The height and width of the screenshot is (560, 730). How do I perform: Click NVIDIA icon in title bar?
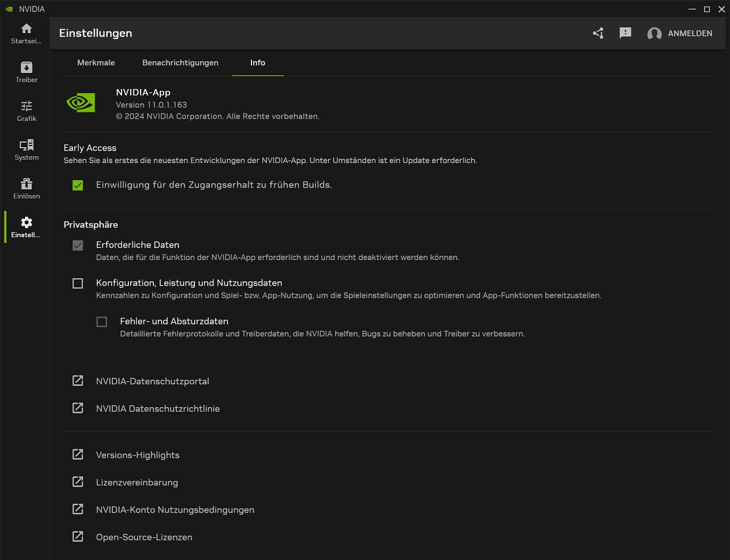click(9, 9)
